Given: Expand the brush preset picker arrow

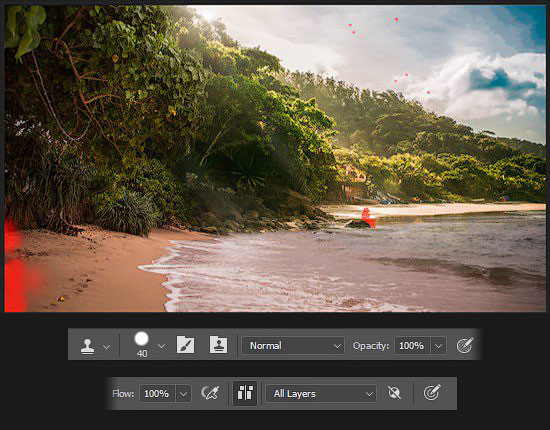Looking at the screenshot, I should point(161,346).
